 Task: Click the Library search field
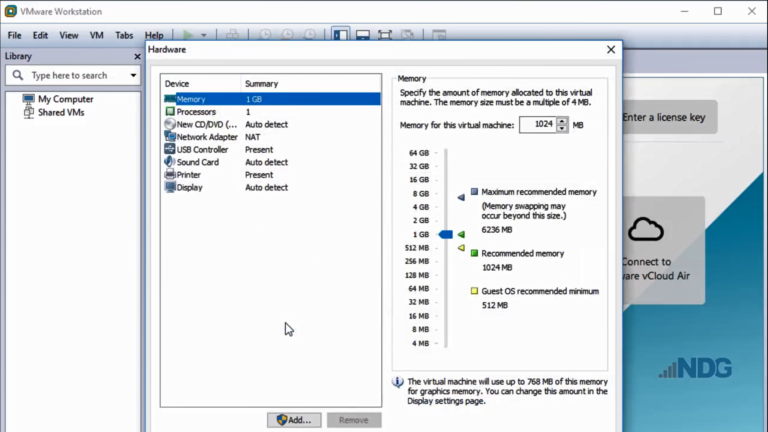click(x=73, y=75)
